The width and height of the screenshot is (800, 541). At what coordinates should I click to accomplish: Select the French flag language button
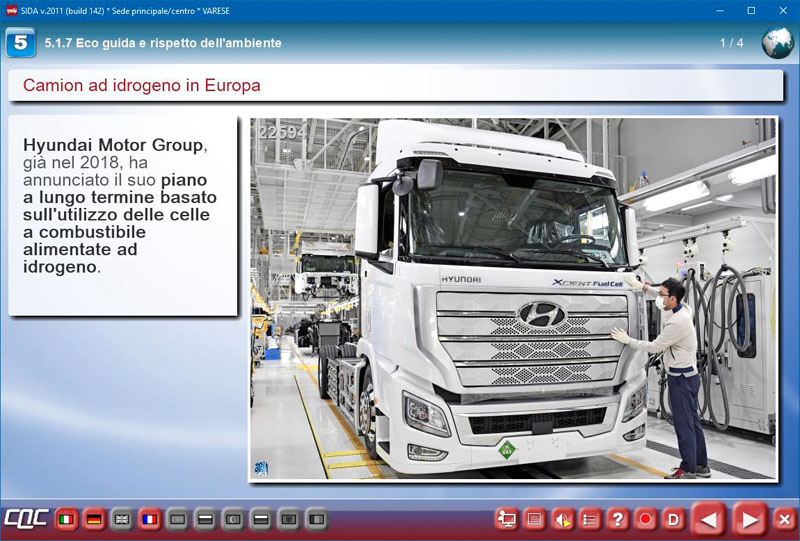(x=150, y=520)
